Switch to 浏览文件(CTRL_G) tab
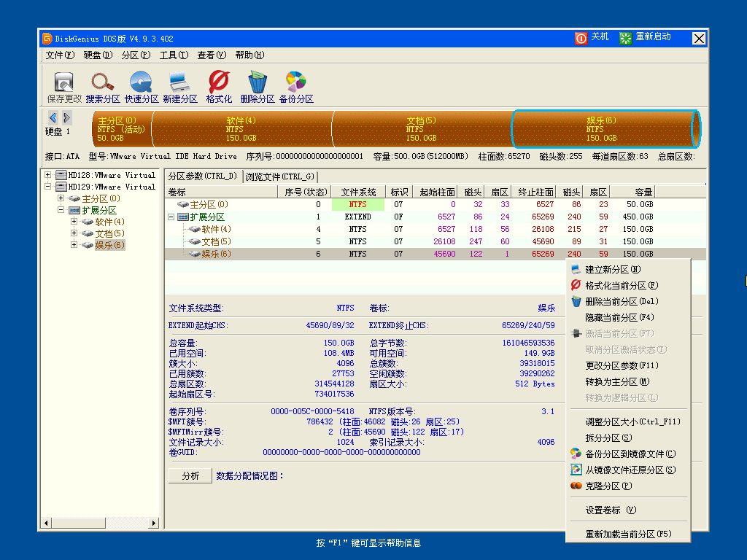The height and width of the screenshot is (560, 747). pyautogui.click(x=280, y=176)
